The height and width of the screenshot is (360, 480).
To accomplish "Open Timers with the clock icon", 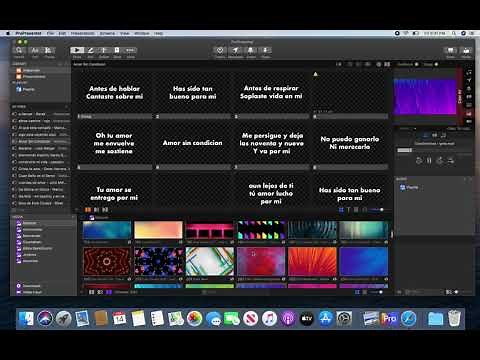I will 220,50.
